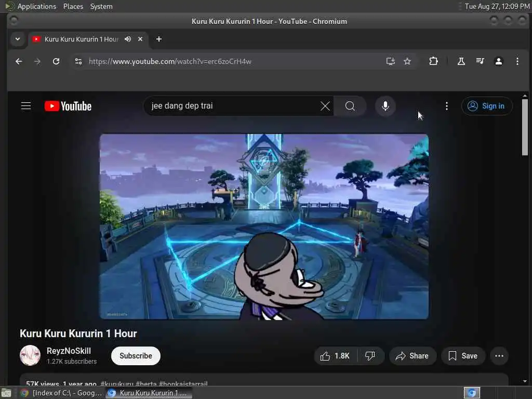532x399 pixels.
Task: Open a new browser tab
Action: point(159,39)
